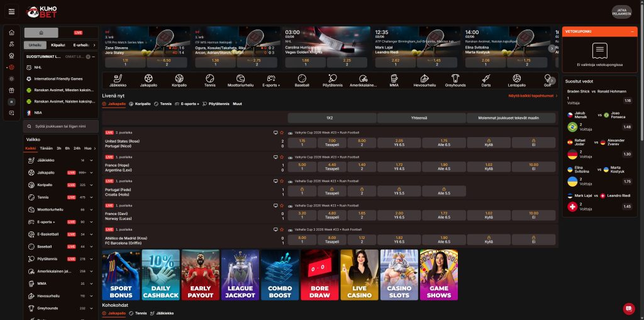Focus the team or league search field
The image size is (644, 320).
pos(61,126)
